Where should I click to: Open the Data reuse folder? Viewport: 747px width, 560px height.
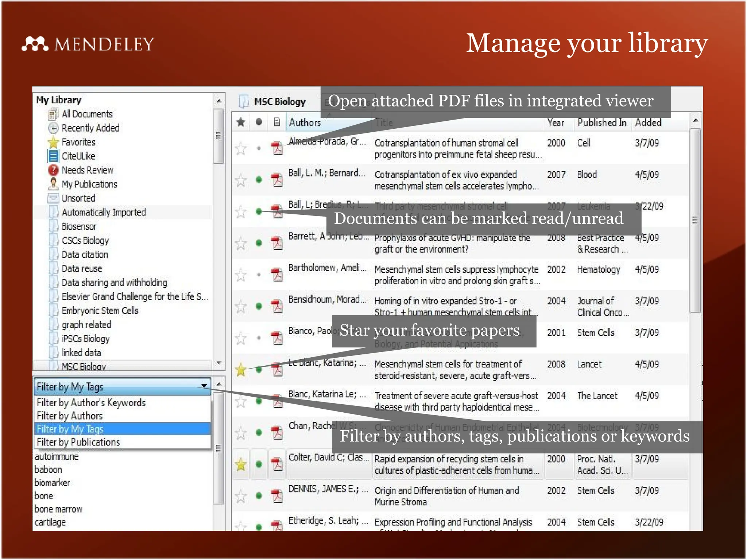[82, 269]
